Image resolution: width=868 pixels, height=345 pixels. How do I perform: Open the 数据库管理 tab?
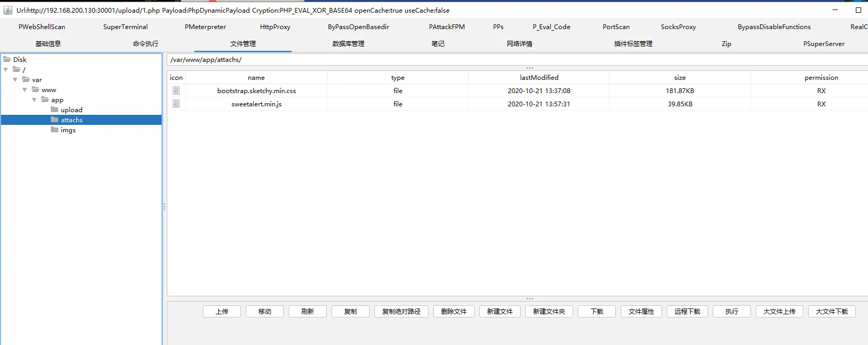coord(348,44)
